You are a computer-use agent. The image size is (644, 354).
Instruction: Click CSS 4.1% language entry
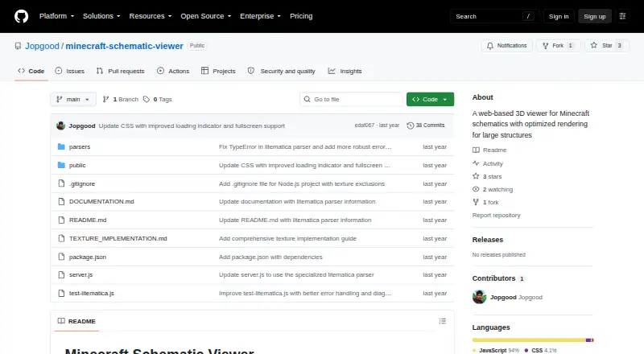[540, 350]
